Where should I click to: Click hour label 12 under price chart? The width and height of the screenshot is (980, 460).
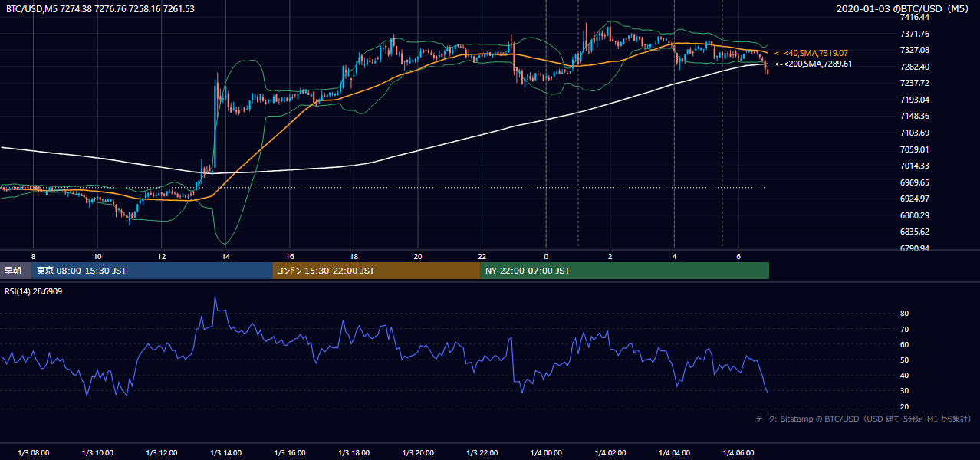[161, 256]
